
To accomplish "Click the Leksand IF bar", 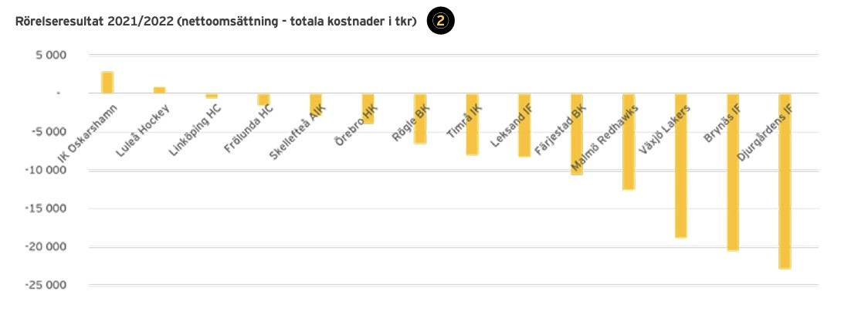I will pyautogui.click(x=524, y=125).
